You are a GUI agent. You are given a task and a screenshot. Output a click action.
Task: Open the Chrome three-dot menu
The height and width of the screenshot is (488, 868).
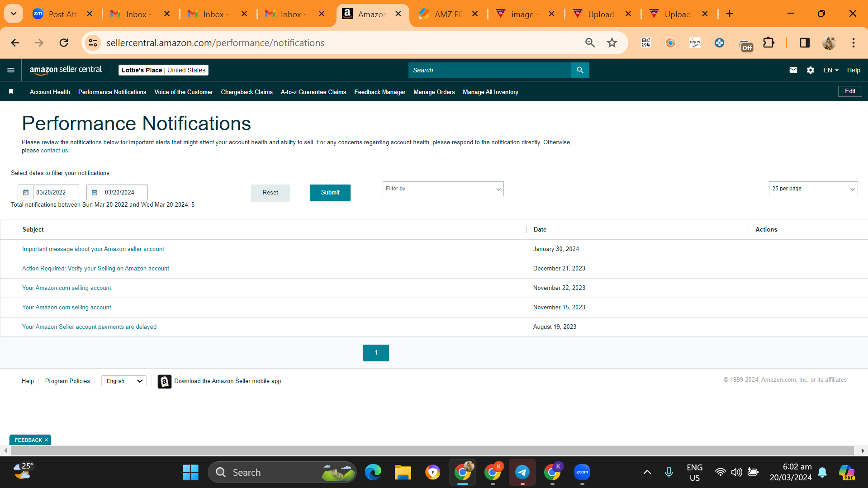click(854, 43)
